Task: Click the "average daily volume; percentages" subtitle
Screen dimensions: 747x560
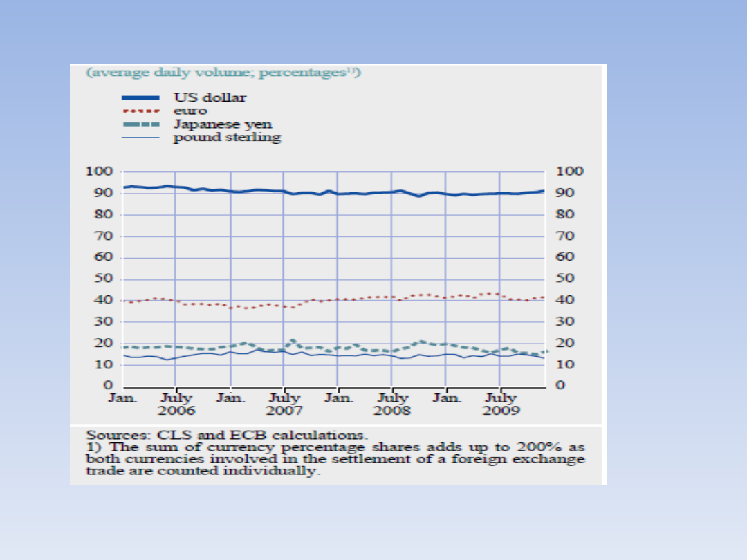Action: 223,72
